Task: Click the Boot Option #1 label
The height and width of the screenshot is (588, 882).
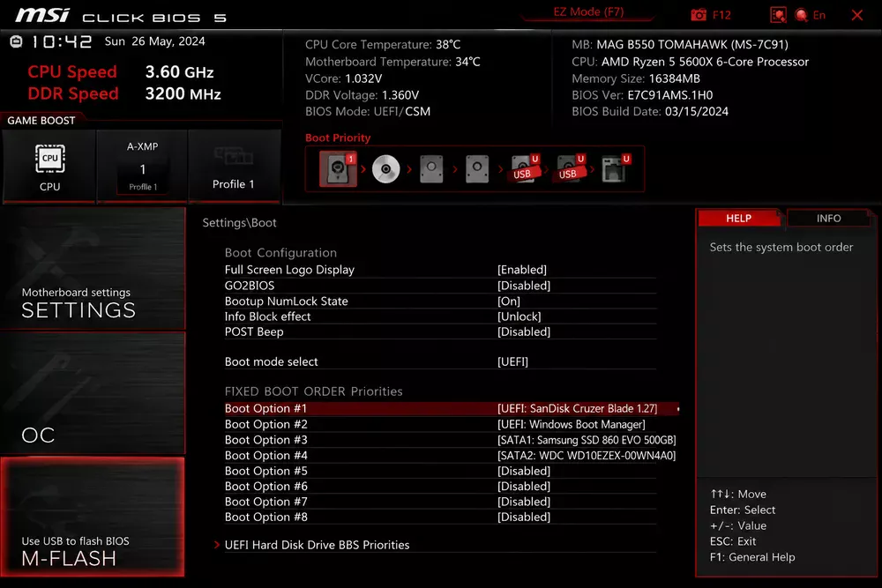Action: pyautogui.click(x=265, y=409)
